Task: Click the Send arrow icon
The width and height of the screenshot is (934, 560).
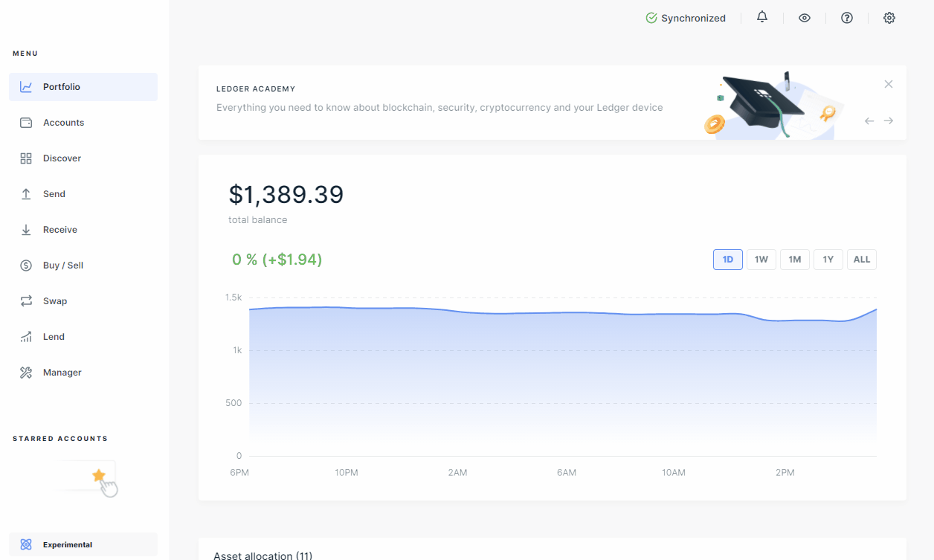Action: click(25, 193)
